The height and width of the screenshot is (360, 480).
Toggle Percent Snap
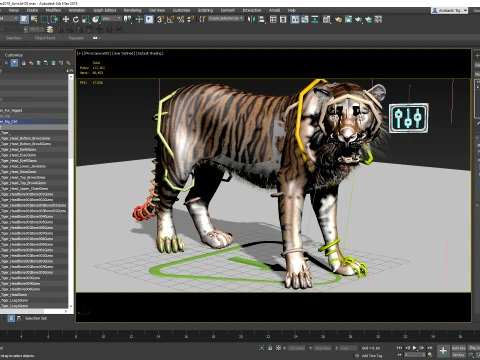[x=180, y=19]
